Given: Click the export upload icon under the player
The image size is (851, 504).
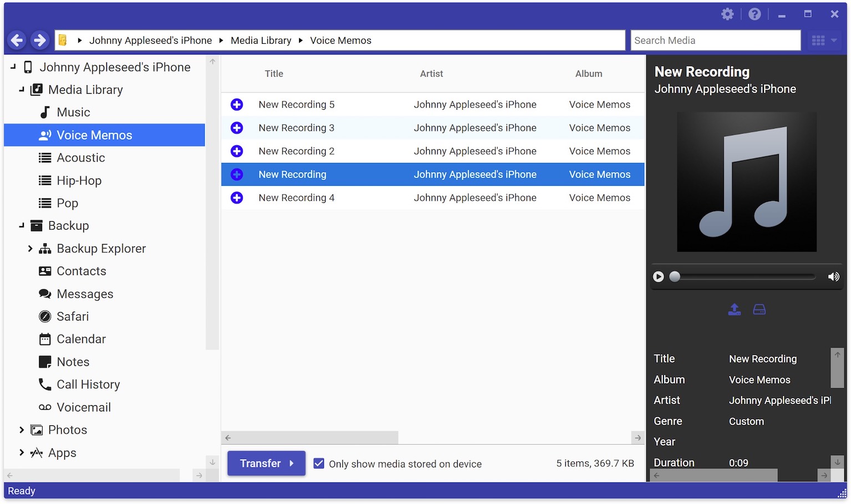Looking at the screenshot, I should tap(735, 309).
